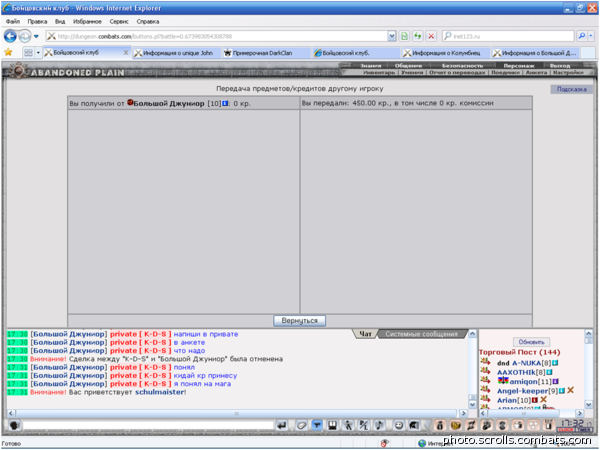Open the Безопасность game menu
This screenshot has height=450, width=600.
coord(462,66)
